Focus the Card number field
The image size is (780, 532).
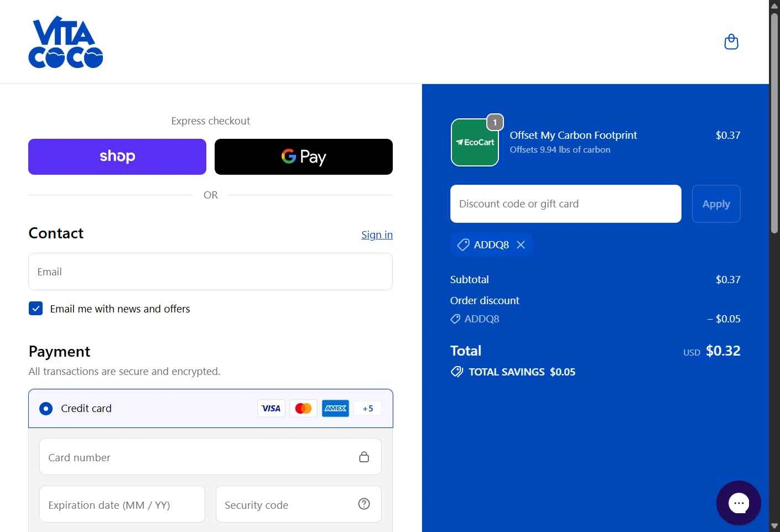click(x=210, y=457)
